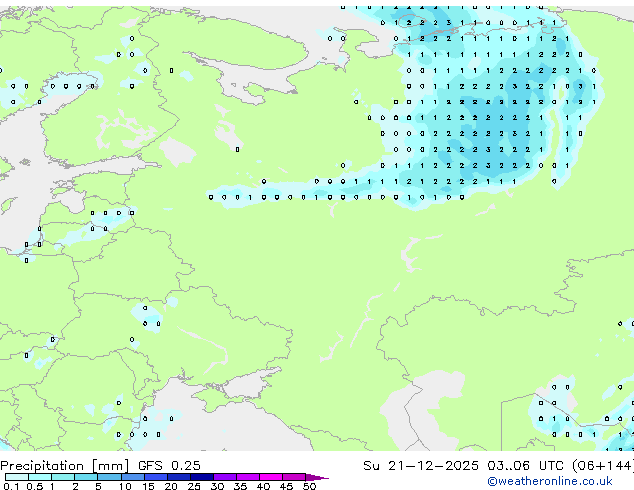Select the 45–50 mm legend color box
The width and height of the screenshot is (634, 490).
click(294, 477)
